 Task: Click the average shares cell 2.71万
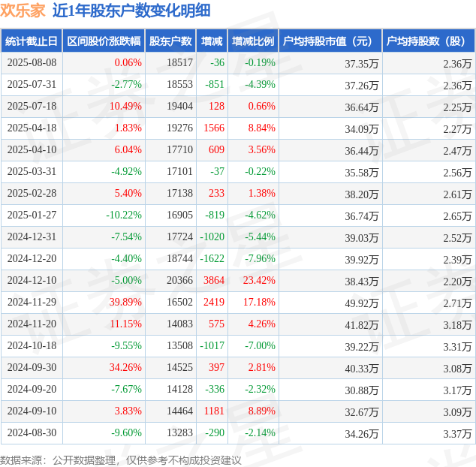tap(457, 303)
